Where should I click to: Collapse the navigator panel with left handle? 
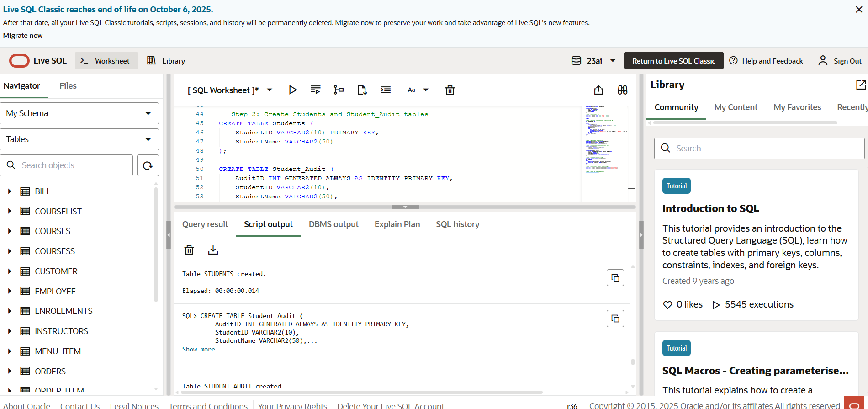coord(169,234)
